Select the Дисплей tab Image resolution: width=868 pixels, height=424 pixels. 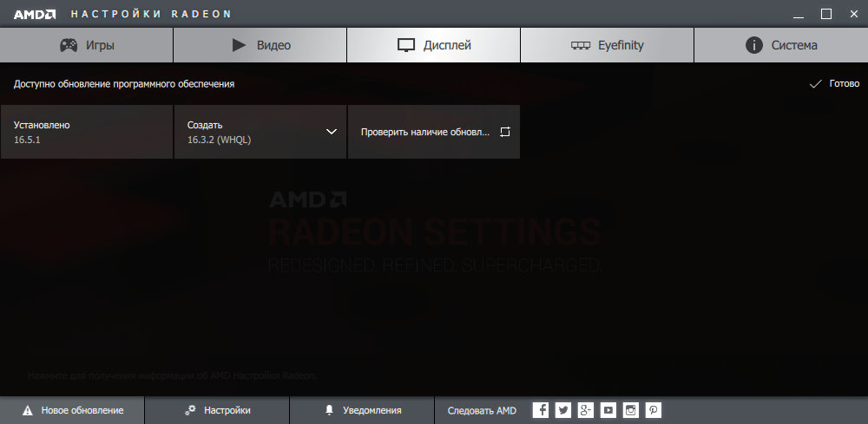click(433, 45)
